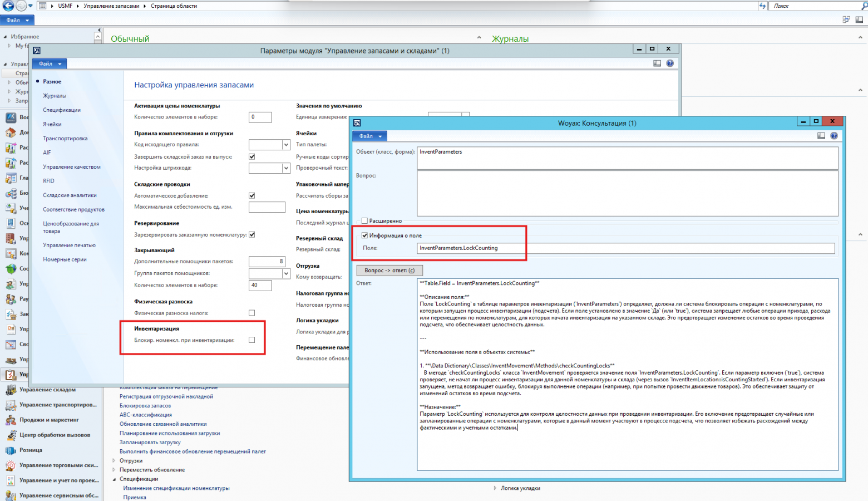Click the view layout icon in Woyax window
This screenshot has width=868, height=501.
pyautogui.click(x=821, y=136)
